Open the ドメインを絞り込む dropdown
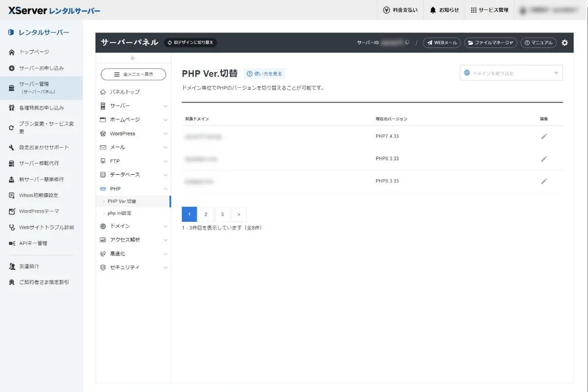The width and height of the screenshot is (588, 392). pyautogui.click(x=511, y=73)
